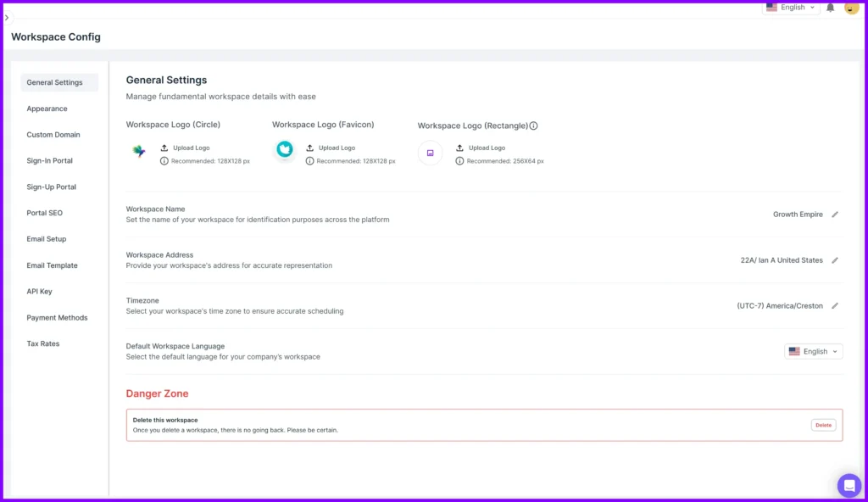
Task: Edit the America/Creston timezone value
Action: [833, 306]
